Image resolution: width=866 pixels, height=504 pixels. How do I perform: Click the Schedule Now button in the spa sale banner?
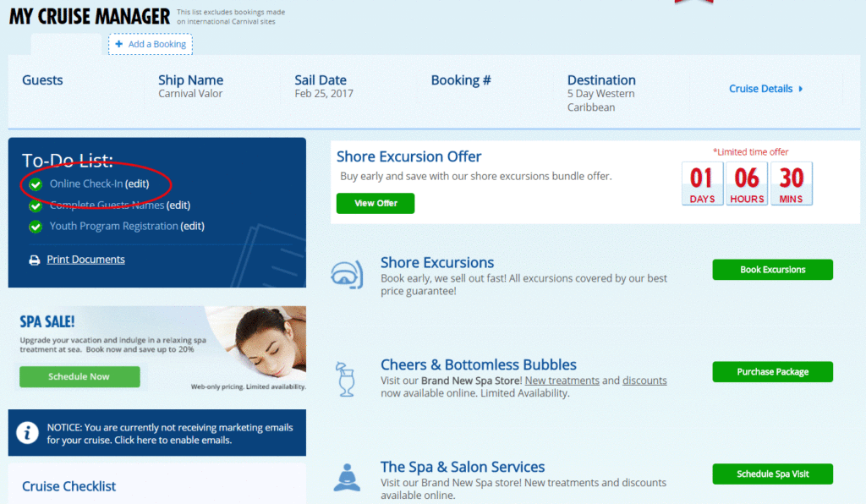pyautogui.click(x=79, y=376)
